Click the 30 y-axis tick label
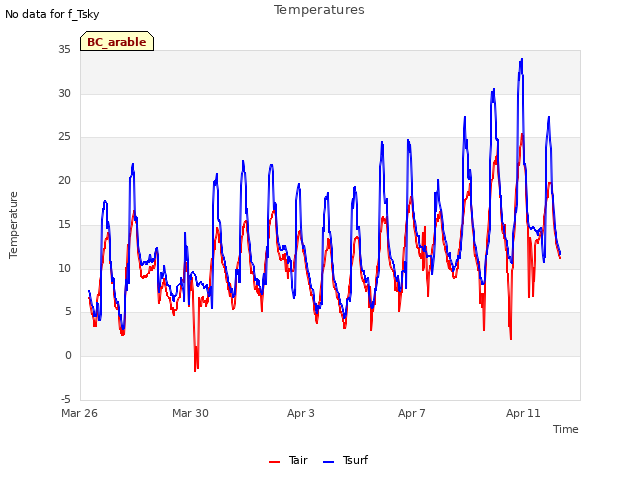 point(64,93)
